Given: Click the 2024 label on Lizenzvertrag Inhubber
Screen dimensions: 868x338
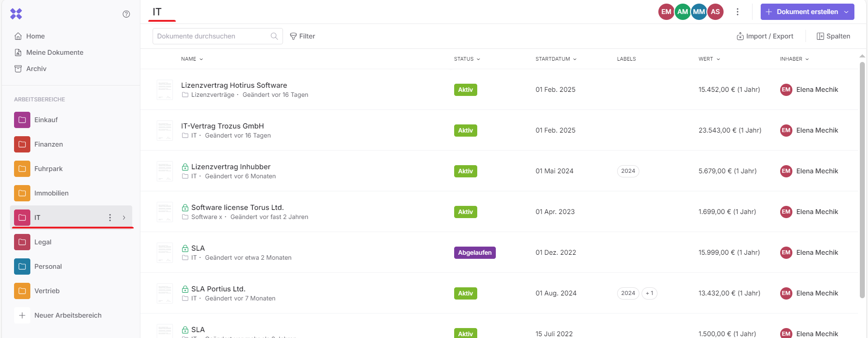Looking at the screenshot, I should pyautogui.click(x=628, y=171).
